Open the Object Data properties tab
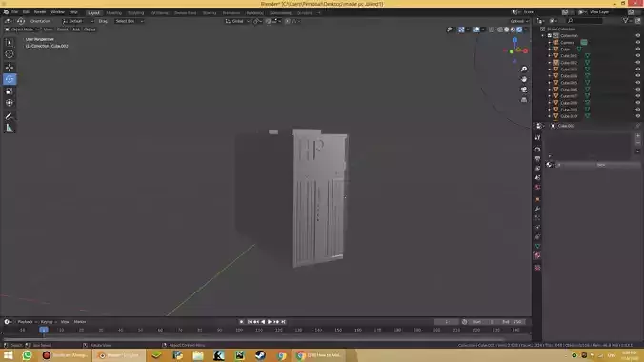Image resolution: width=644 pixels, height=362 pixels. pos(537,246)
